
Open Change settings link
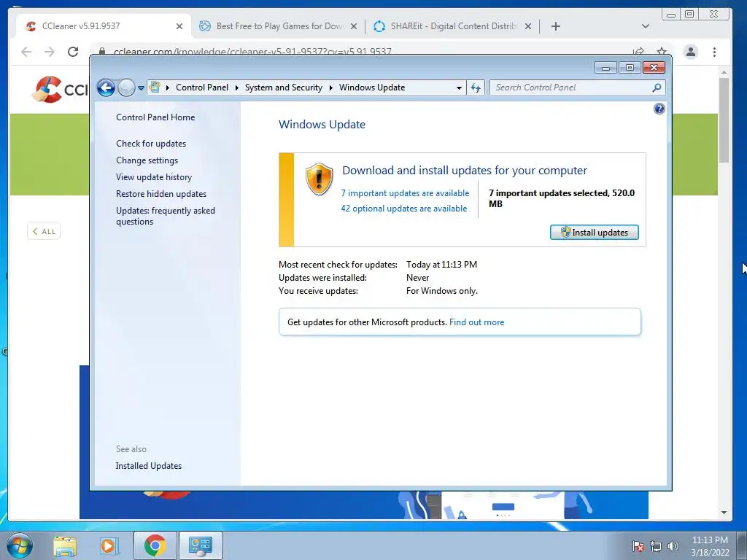click(147, 160)
